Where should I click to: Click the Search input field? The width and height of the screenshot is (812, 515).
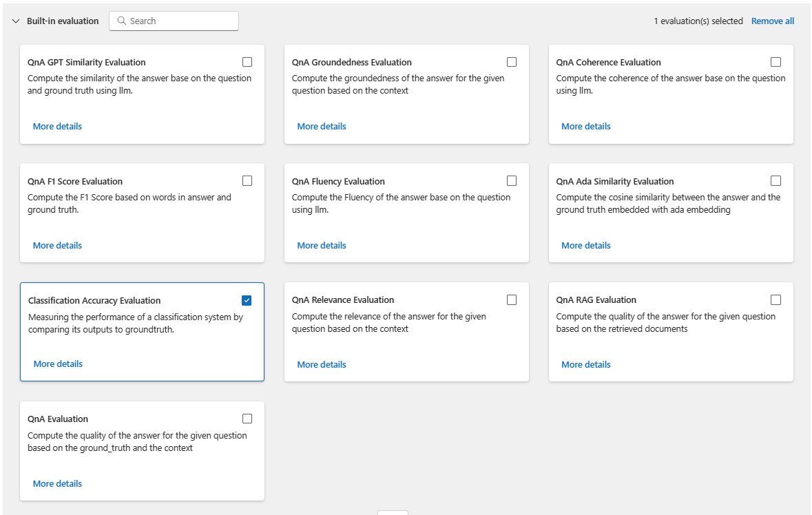click(179, 21)
